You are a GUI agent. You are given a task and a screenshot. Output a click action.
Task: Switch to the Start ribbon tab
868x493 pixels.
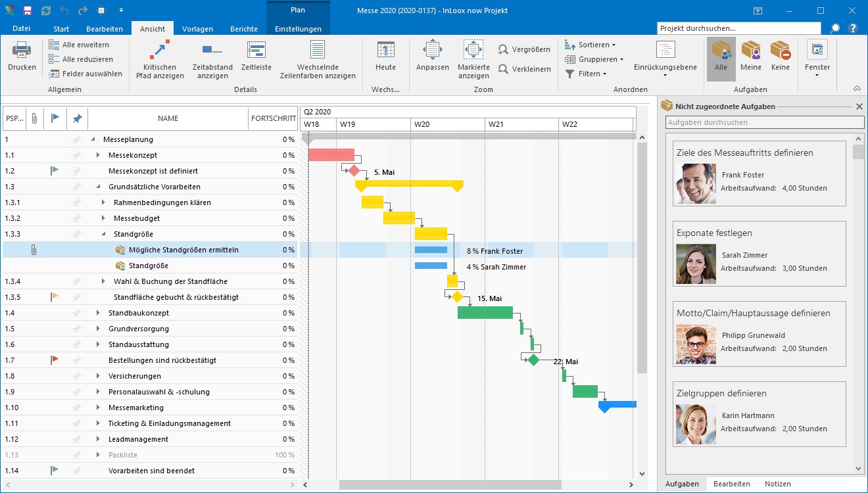tap(61, 29)
